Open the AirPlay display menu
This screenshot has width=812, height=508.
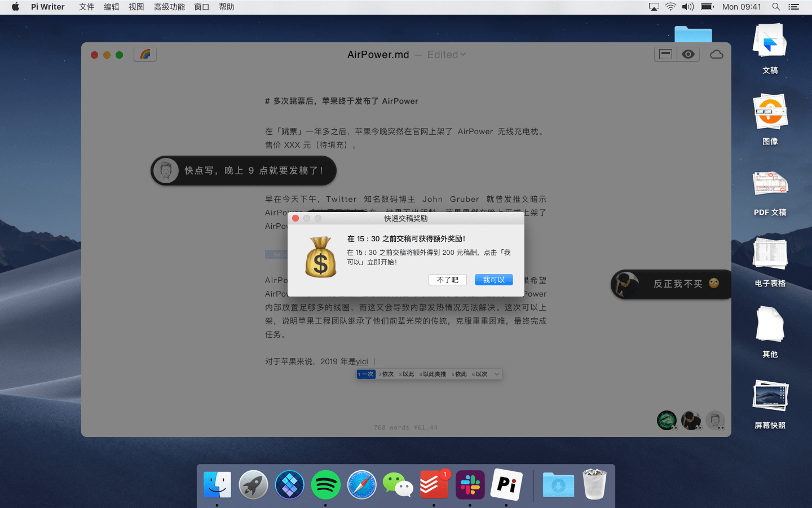(x=654, y=7)
